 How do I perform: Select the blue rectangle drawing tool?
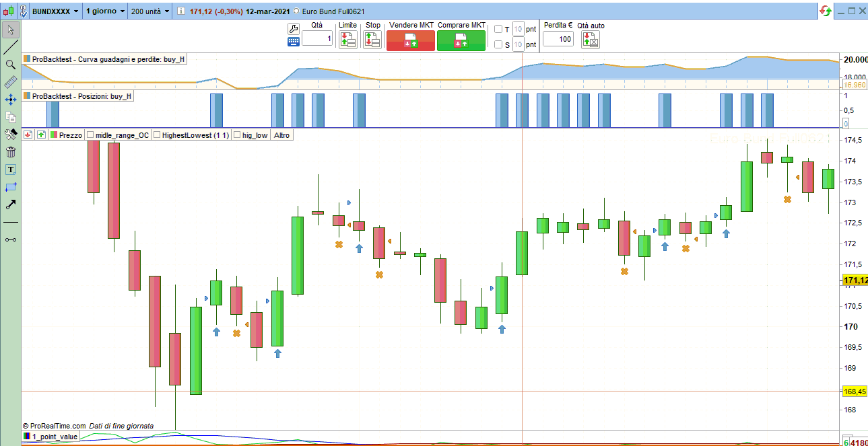[x=11, y=187]
